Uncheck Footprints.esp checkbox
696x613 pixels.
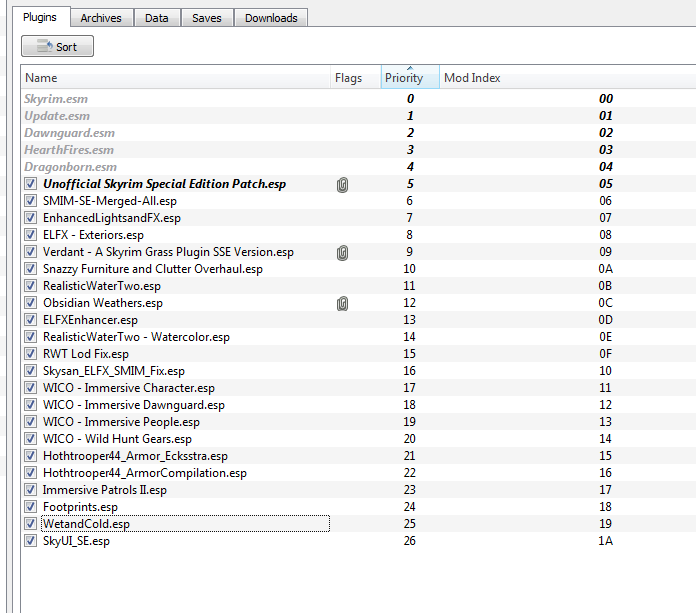tap(30, 507)
